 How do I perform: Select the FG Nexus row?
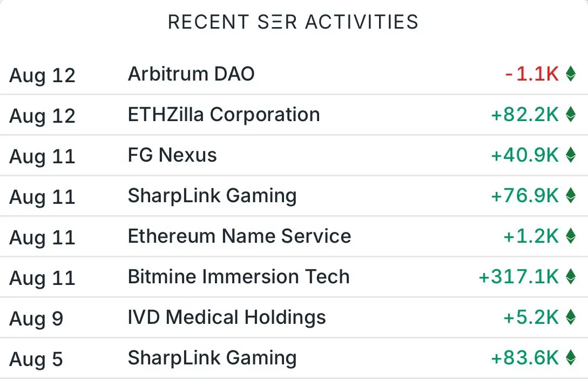tap(294, 155)
